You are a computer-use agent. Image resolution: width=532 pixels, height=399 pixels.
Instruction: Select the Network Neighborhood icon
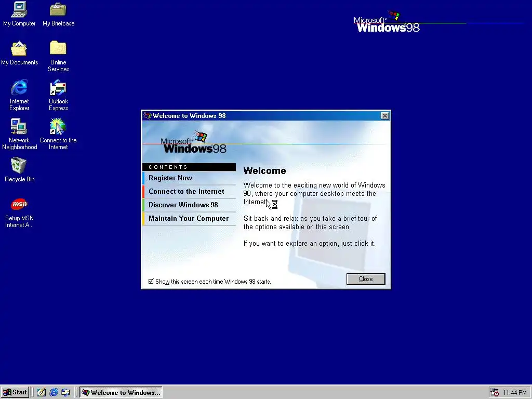pos(19,134)
